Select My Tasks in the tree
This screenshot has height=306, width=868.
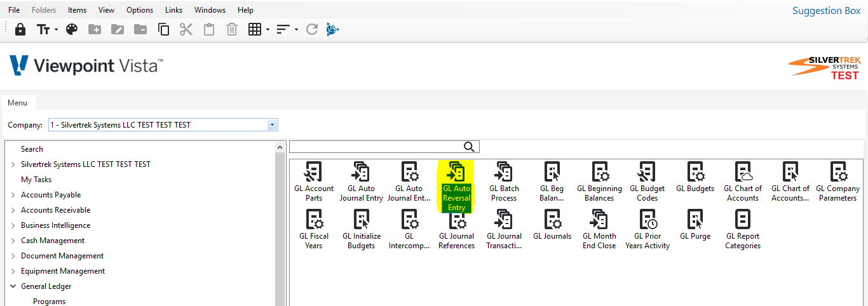coord(36,180)
